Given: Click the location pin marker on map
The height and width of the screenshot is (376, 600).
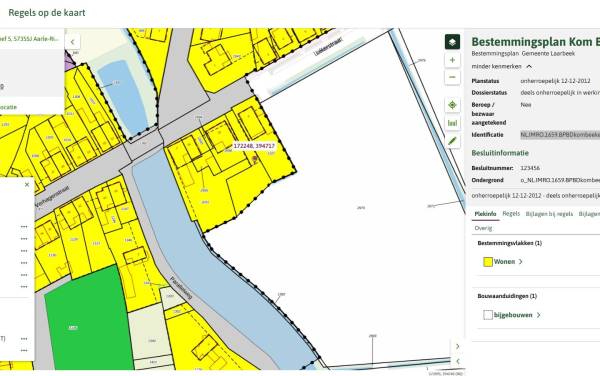Looking at the screenshot, I should pos(255,159).
